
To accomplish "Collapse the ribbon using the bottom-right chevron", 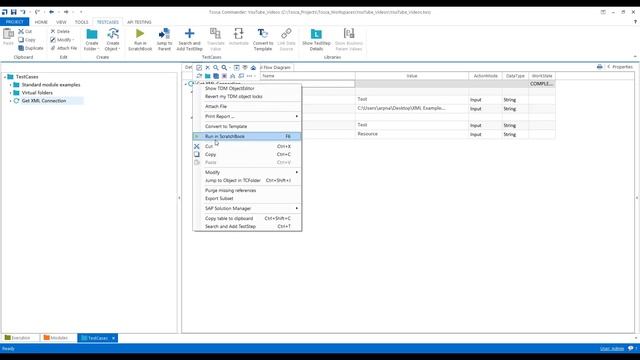I will click(635, 57).
